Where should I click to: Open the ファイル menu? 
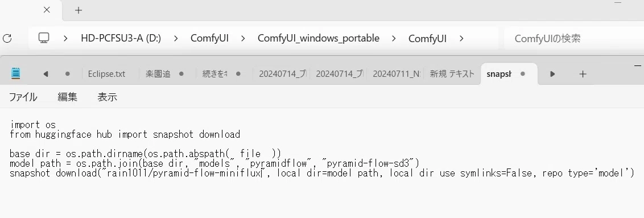coord(23,97)
